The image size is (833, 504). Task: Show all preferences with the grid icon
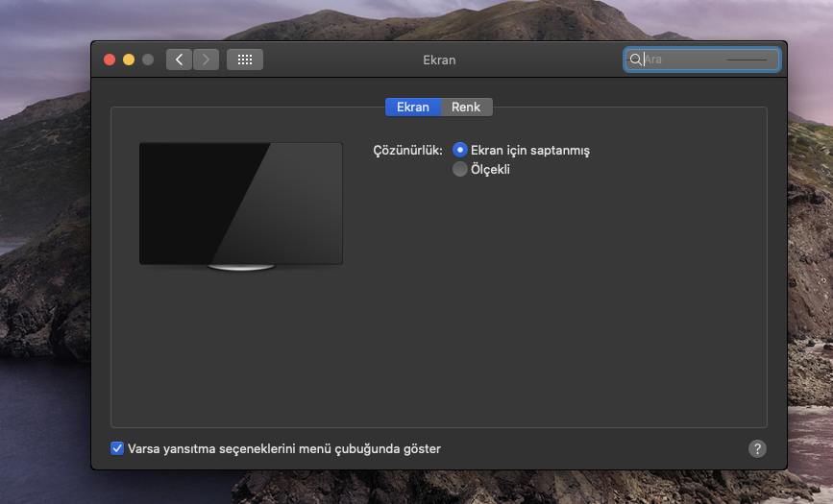pos(244,60)
